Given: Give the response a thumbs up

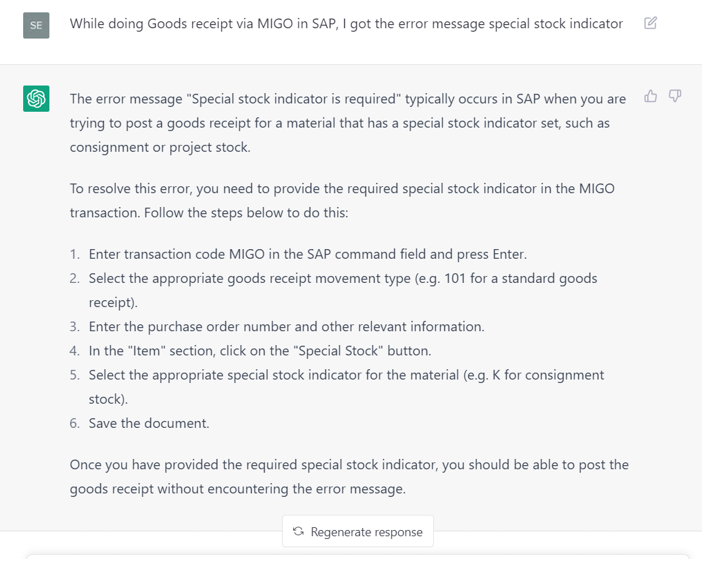Looking at the screenshot, I should tap(651, 96).
